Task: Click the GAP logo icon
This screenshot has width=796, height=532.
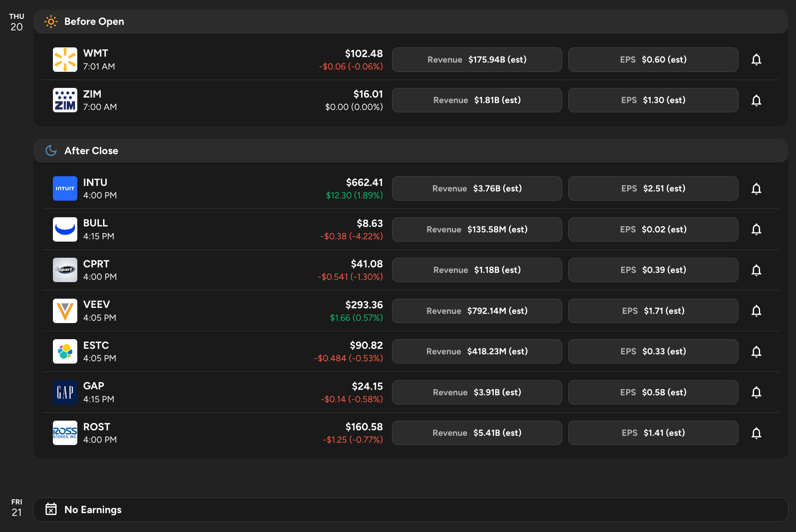Action: click(x=65, y=392)
